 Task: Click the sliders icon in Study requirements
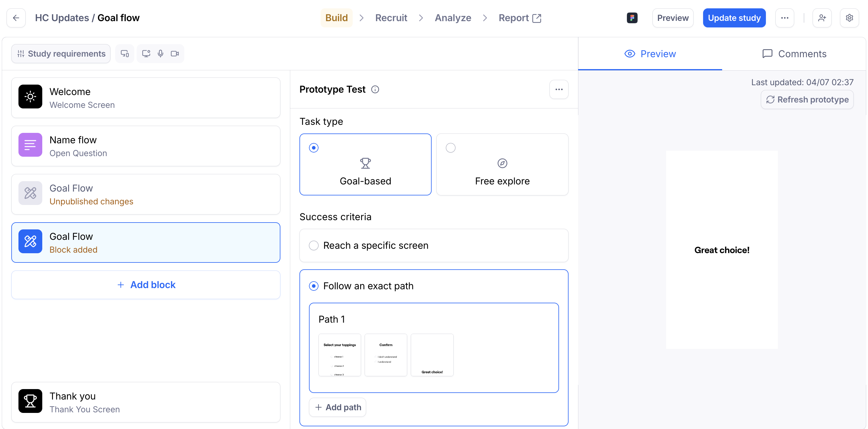click(21, 54)
